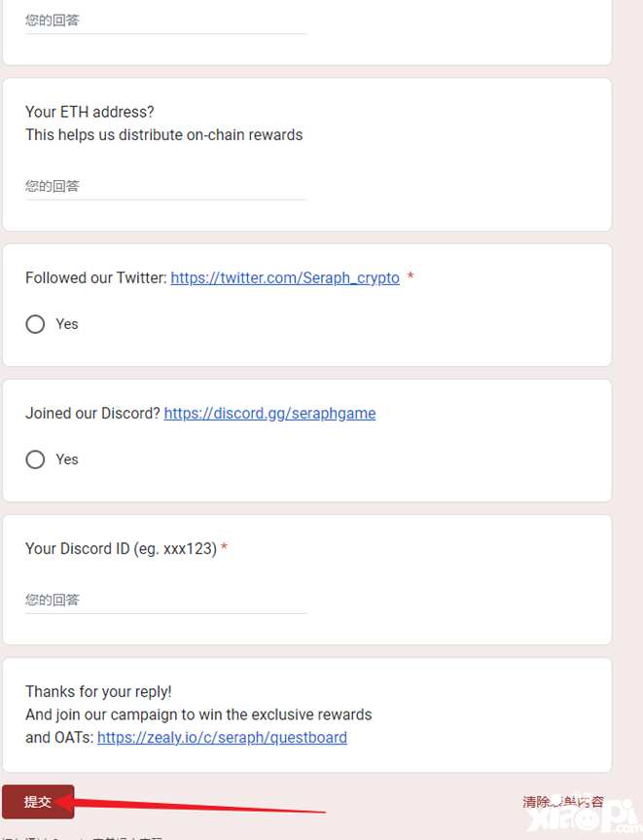The height and width of the screenshot is (840, 643).
Task: Focus the Discord ID answer field
Action: (165, 600)
